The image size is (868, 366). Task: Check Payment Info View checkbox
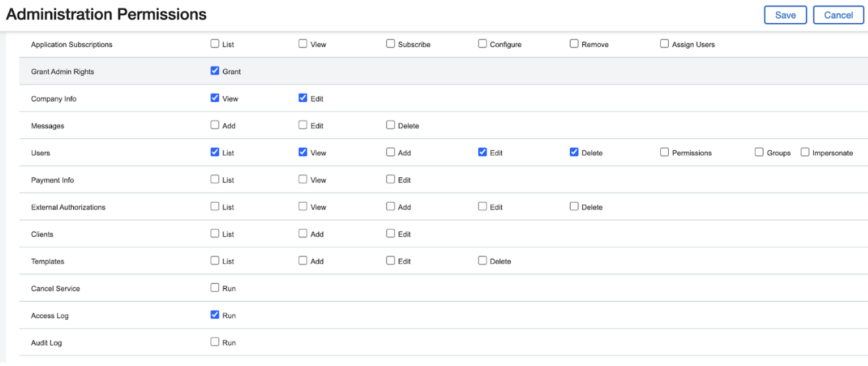303,179
